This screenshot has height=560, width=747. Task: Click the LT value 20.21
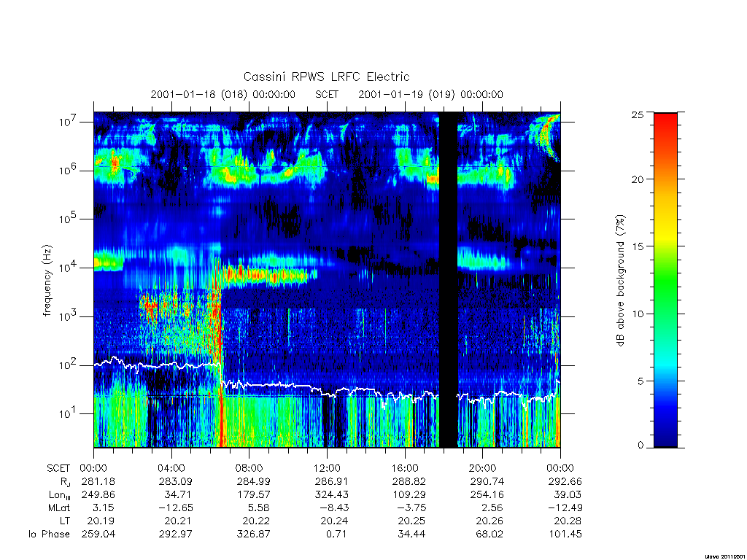click(x=179, y=521)
